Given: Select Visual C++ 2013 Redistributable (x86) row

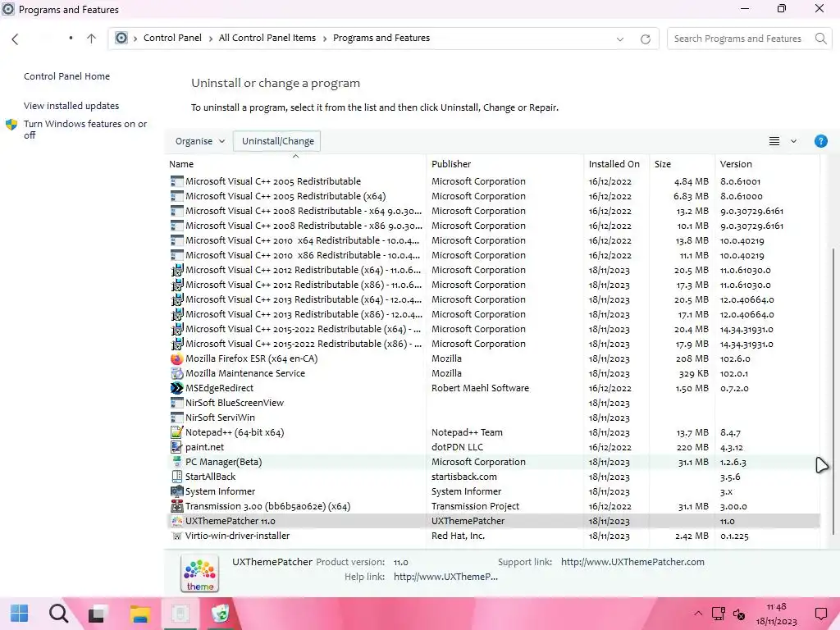Looking at the screenshot, I should tap(494, 314).
